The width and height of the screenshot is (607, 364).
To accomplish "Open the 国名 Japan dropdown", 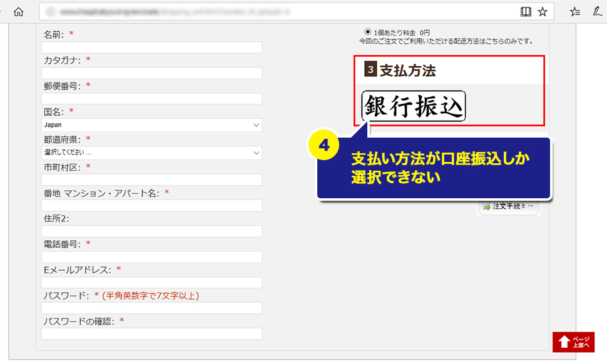I will tap(151, 125).
